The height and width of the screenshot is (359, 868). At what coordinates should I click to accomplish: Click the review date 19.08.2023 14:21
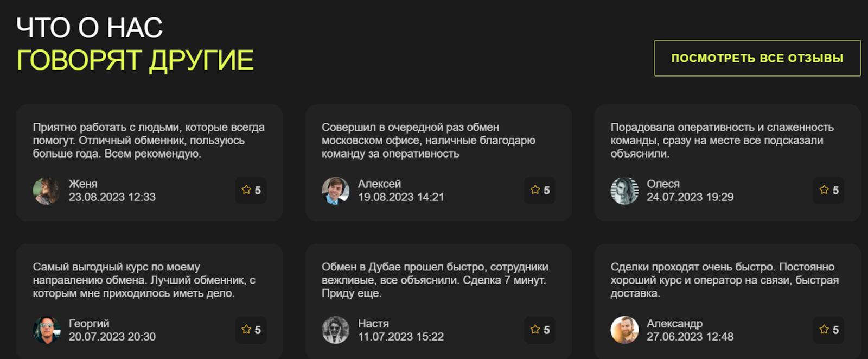(401, 197)
